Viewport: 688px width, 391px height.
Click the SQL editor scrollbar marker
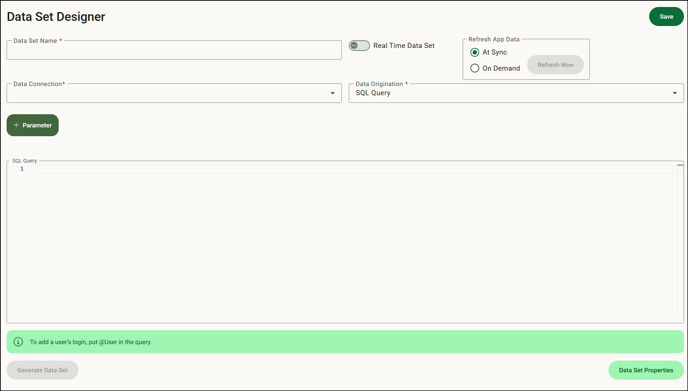tap(680, 165)
